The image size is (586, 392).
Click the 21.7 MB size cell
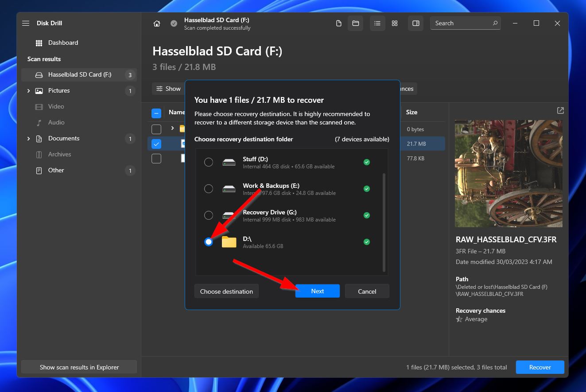pos(416,144)
